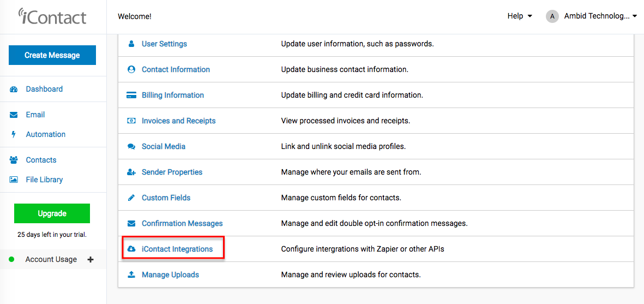Click the green Upgrade button

(x=52, y=213)
